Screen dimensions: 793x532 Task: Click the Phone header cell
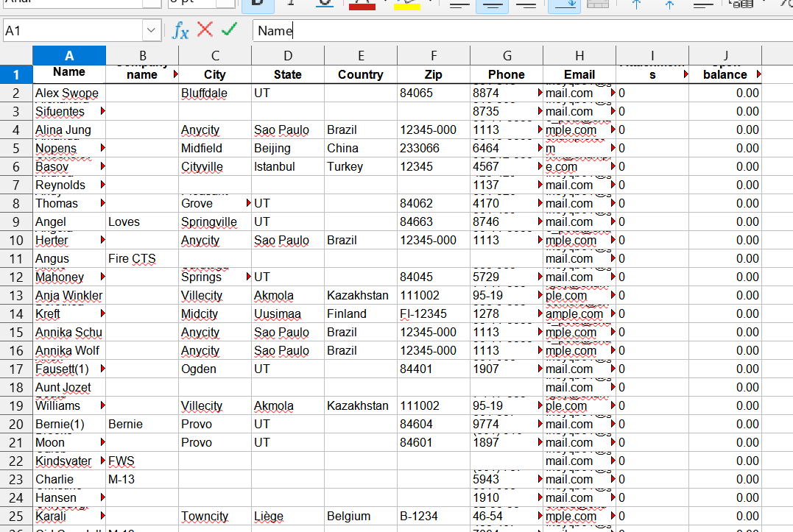pyautogui.click(x=507, y=74)
